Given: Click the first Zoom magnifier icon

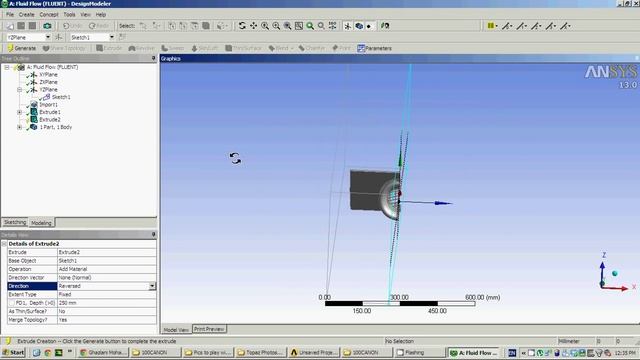Looking at the screenshot, I should (x=265, y=26).
